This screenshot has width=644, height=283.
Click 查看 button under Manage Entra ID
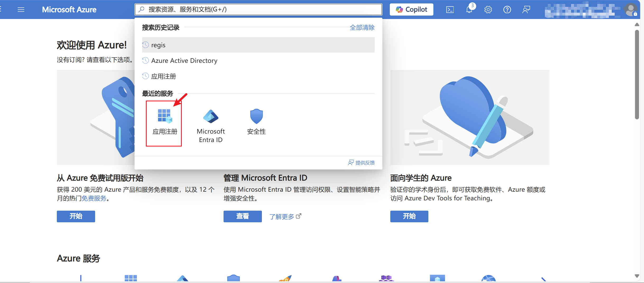(242, 216)
